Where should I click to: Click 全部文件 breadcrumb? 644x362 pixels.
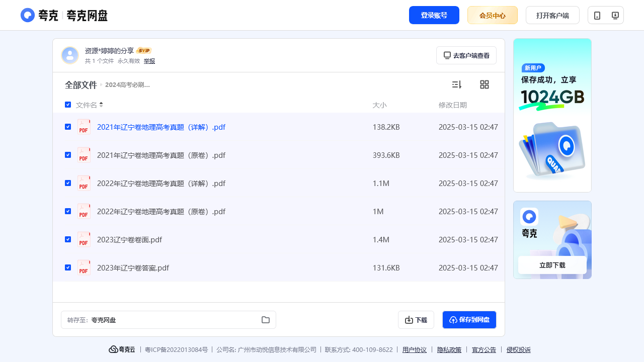(x=80, y=85)
